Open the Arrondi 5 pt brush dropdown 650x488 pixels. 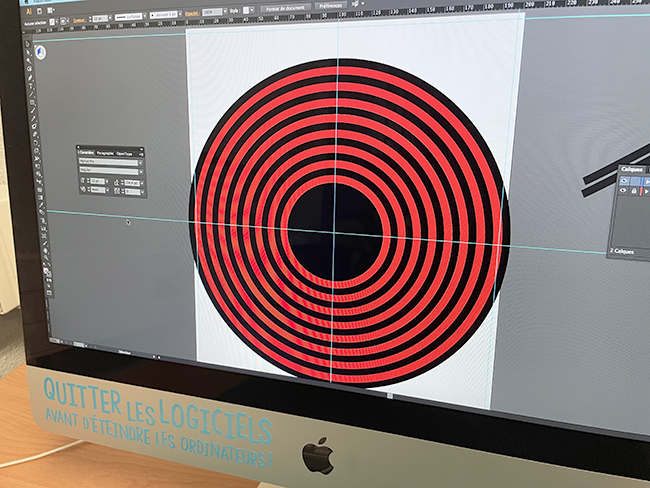point(180,15)
